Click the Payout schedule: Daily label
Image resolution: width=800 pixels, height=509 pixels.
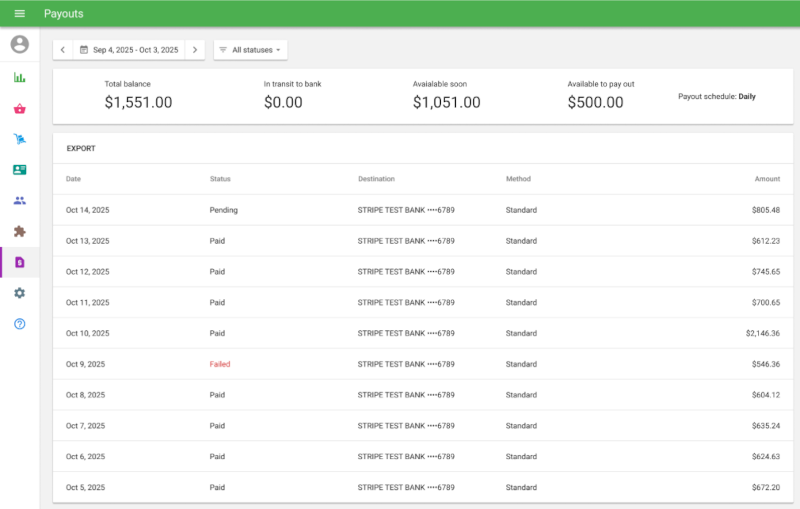tap(717, 96)
